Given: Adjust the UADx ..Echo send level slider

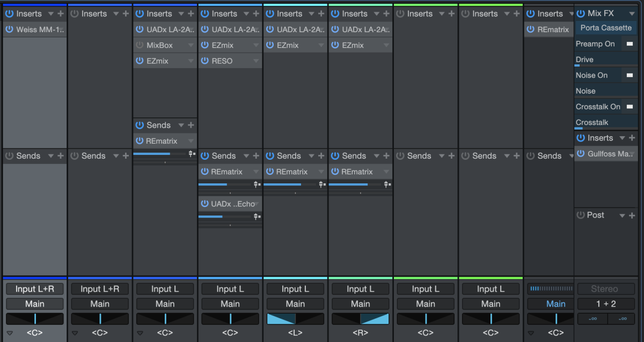Looking at the screenshot, I should click(x=225, y=217).
